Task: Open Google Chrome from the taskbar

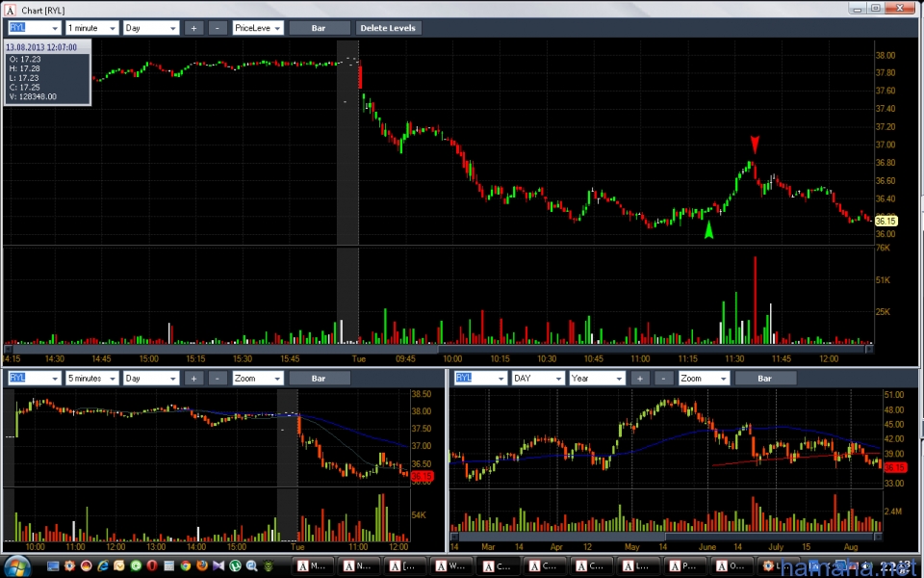Action: pos(185,565)
